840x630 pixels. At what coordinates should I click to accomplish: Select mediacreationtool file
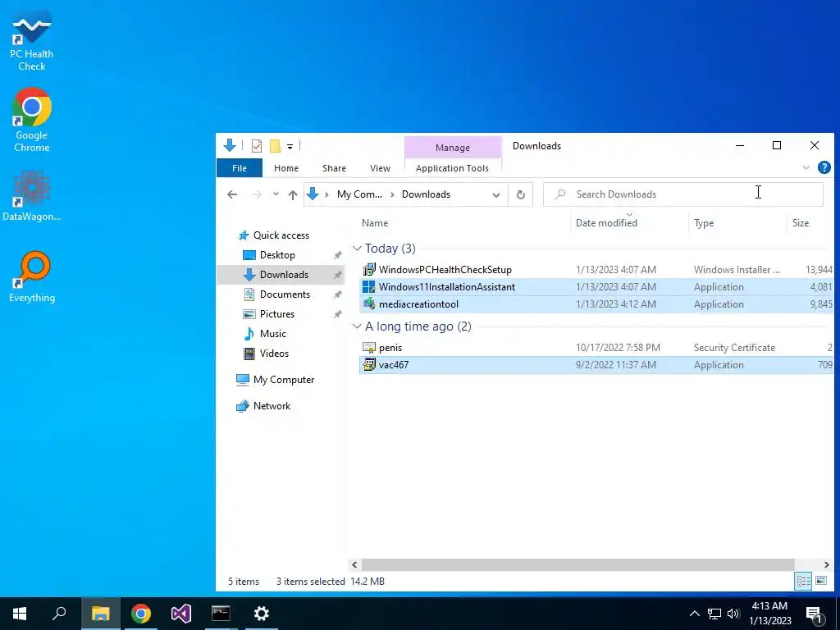pos(596,304)
